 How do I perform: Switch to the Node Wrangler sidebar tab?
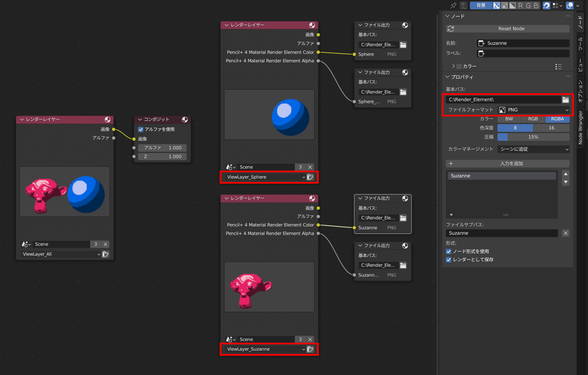(580, 128)
